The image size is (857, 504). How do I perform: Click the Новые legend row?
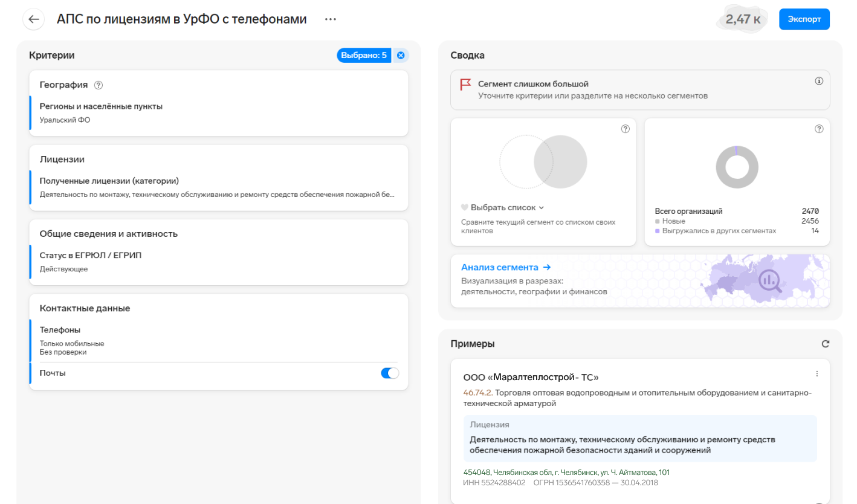[x=737, y=221]
